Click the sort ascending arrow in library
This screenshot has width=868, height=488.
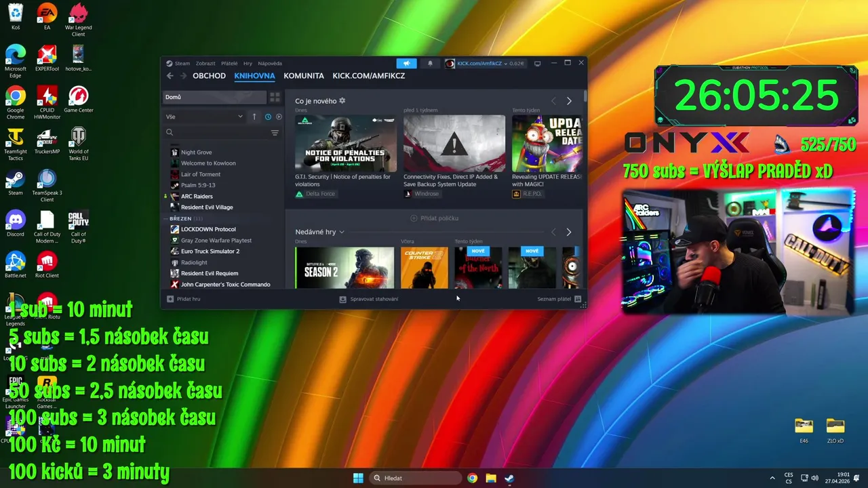click(x=254, y=117)
